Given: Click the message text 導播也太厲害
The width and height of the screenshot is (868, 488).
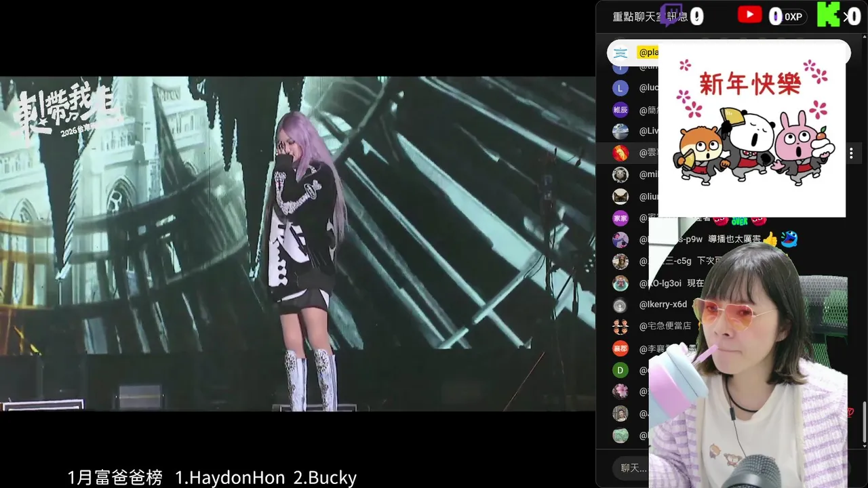Looking at the screenshot, I should pos(734,240).
